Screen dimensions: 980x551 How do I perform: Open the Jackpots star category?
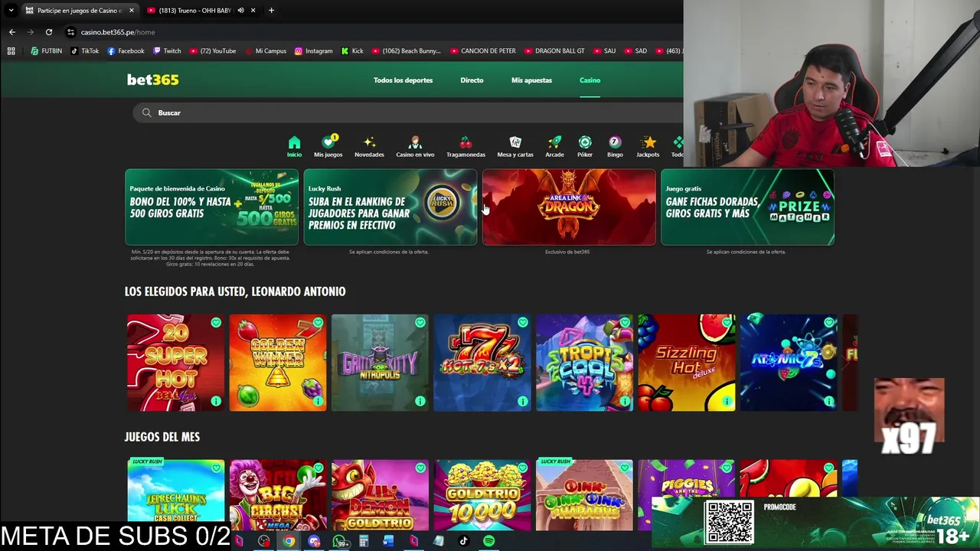[648, 147]
